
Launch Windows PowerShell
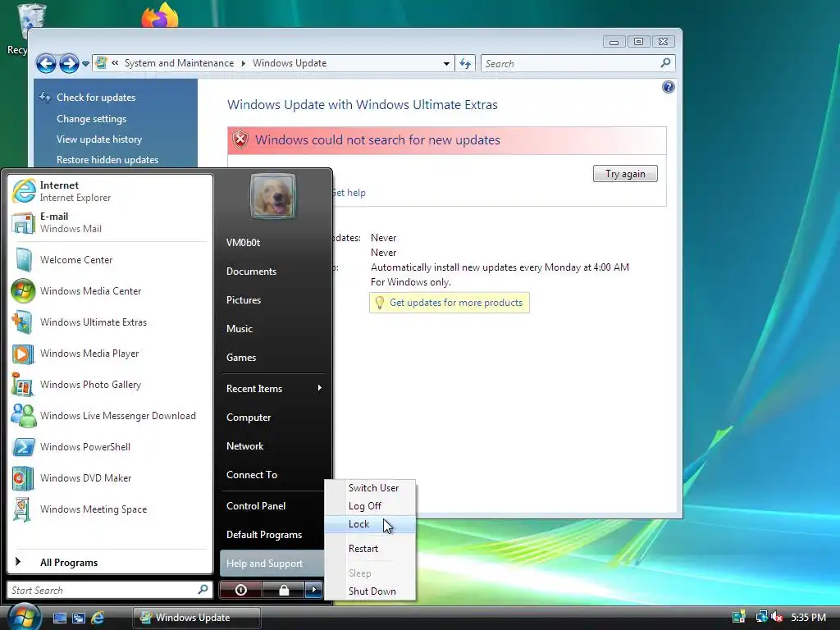click(110, 447)
